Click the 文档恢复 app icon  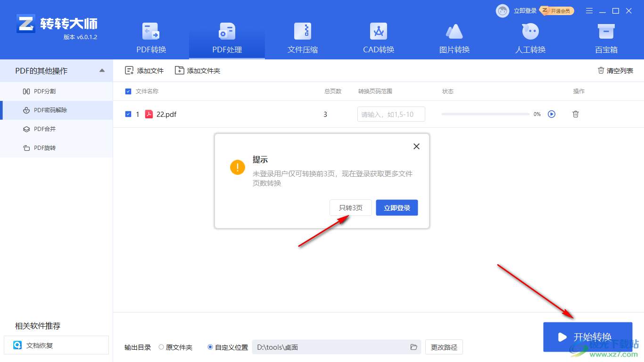(x=17, y=345)
